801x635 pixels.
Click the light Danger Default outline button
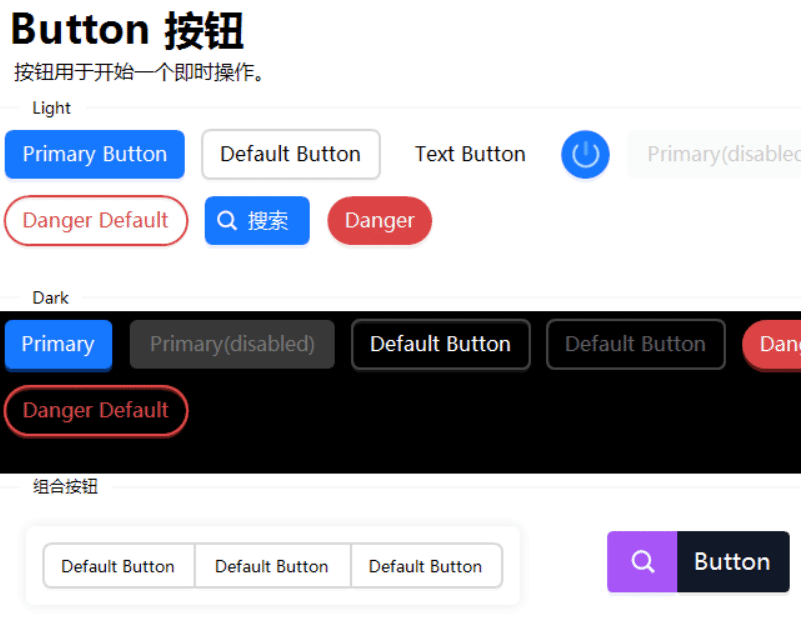coord(96,221)
